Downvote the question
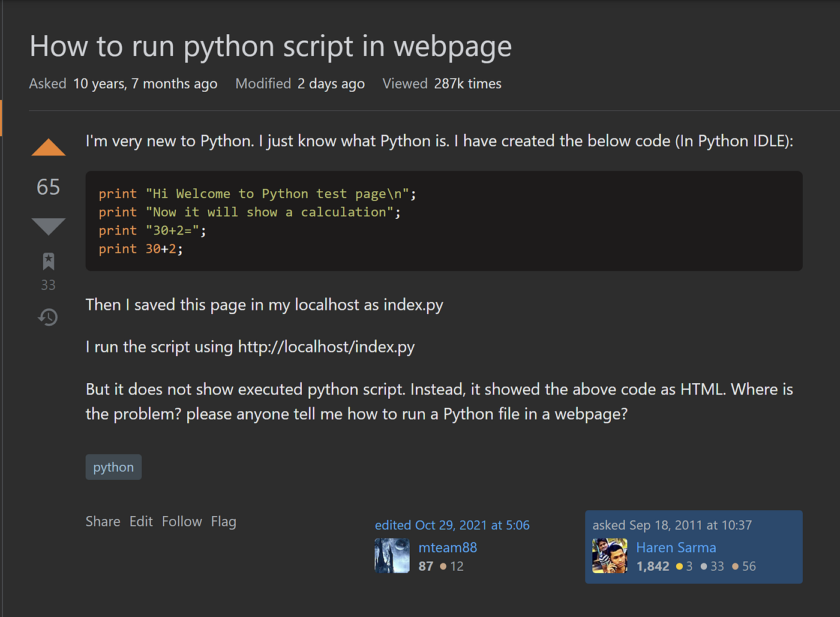 48,226
